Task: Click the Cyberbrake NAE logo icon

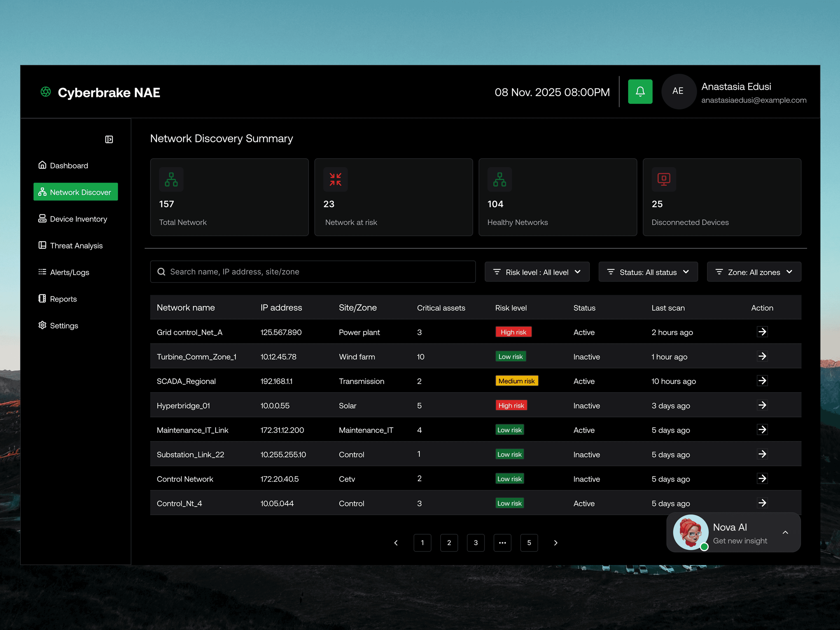Action: coord(46,92)
